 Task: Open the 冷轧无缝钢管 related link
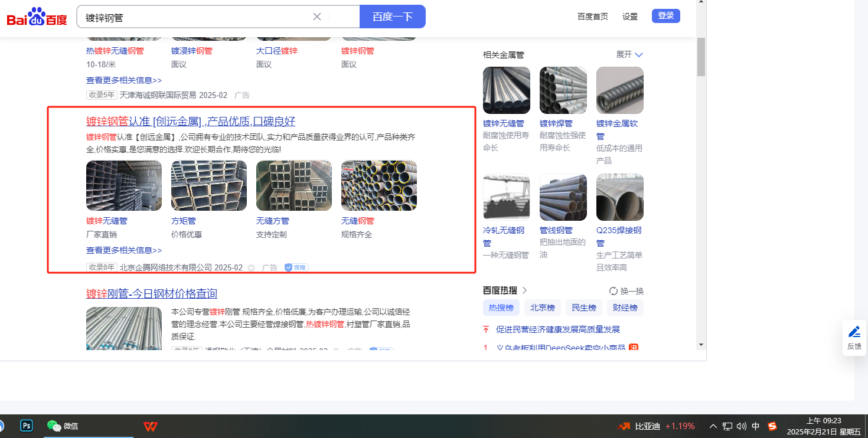click(504, 236)
